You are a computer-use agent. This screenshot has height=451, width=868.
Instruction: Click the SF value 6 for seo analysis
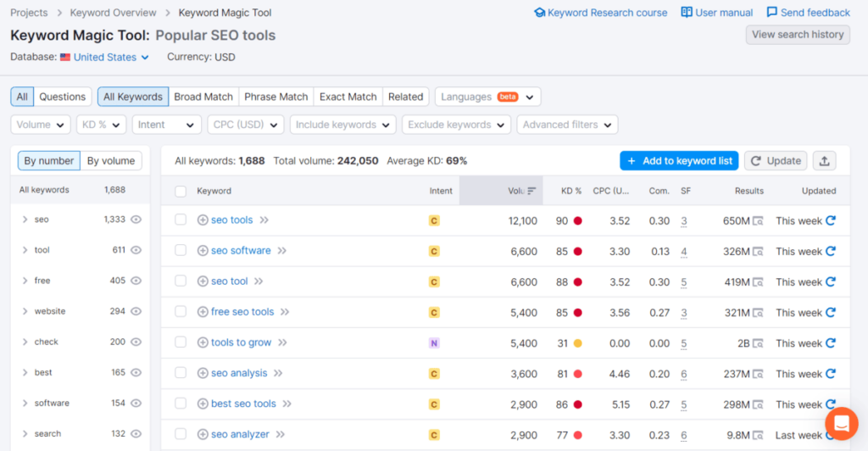point(684,374)
